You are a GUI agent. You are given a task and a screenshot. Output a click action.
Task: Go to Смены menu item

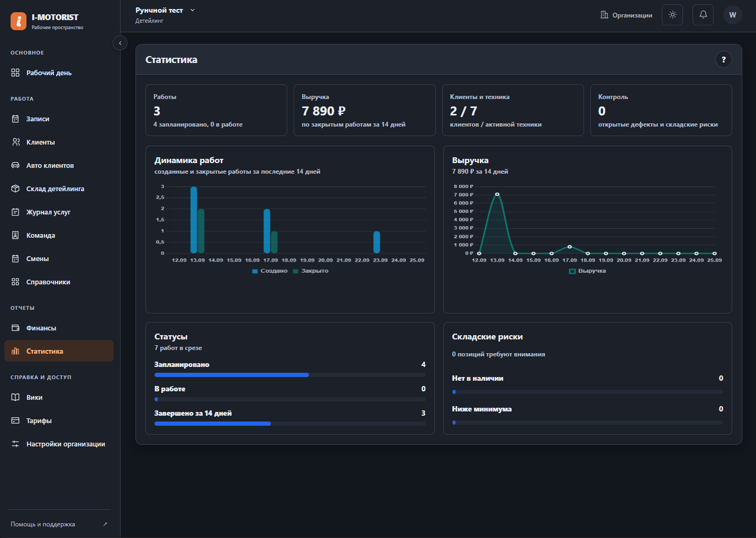pos(59,258)
